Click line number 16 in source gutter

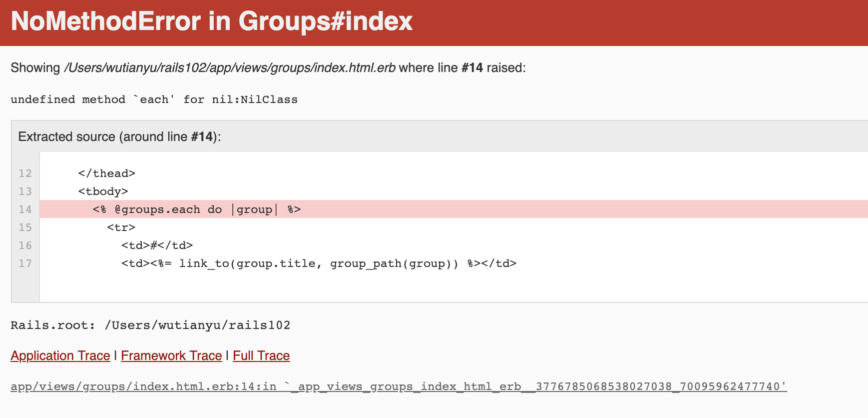point(25,245)
